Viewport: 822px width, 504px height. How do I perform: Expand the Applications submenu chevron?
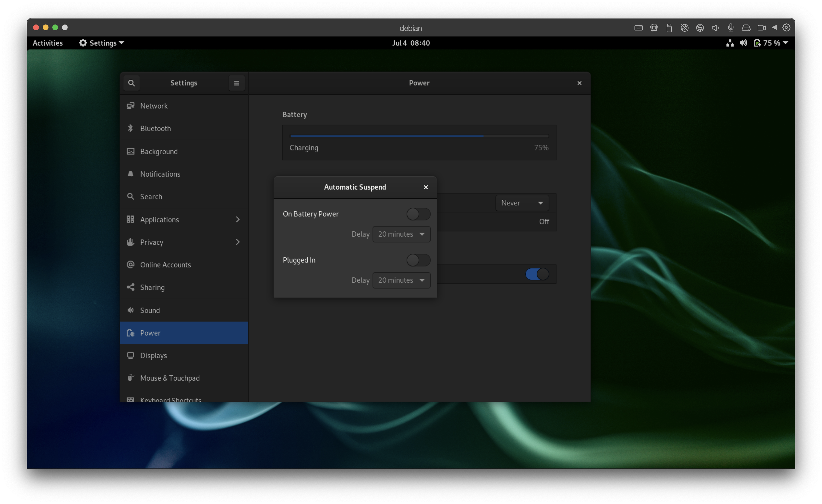click(238, 219)
